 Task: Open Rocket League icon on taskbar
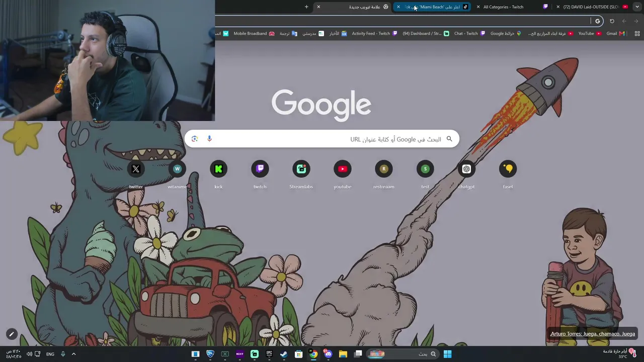[x=210, y=354]
